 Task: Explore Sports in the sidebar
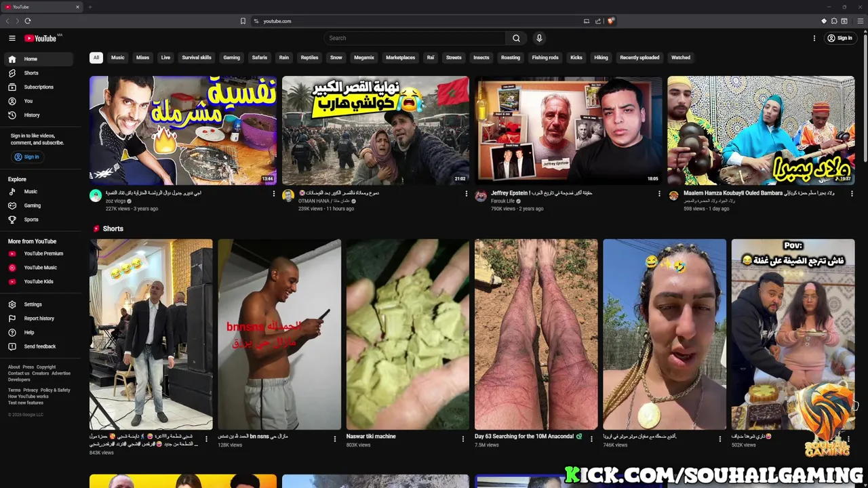pos(38,220)
